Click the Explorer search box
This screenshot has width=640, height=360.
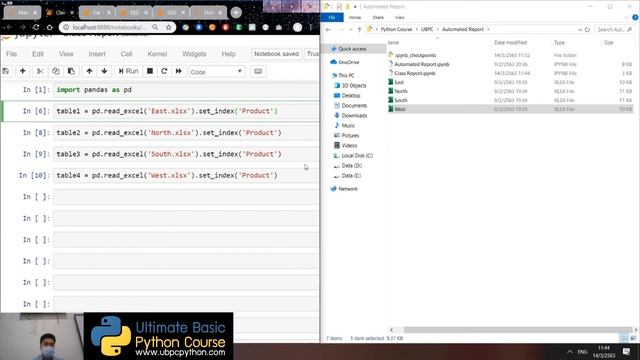pos(614,29)
